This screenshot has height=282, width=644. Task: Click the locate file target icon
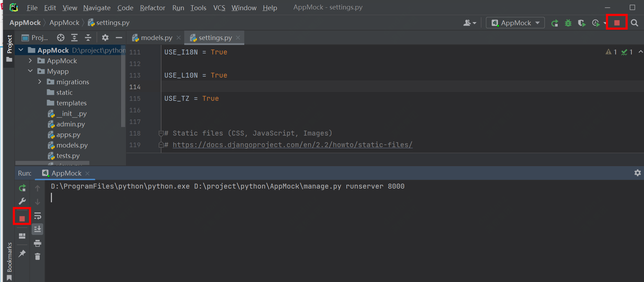pos(61,38)
